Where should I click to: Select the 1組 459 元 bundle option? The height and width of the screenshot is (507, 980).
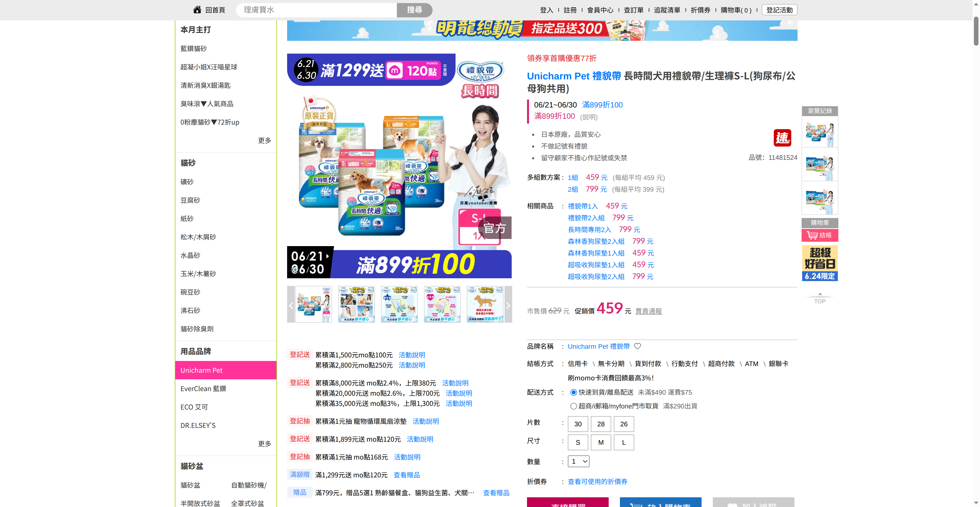tap(587, 177)
